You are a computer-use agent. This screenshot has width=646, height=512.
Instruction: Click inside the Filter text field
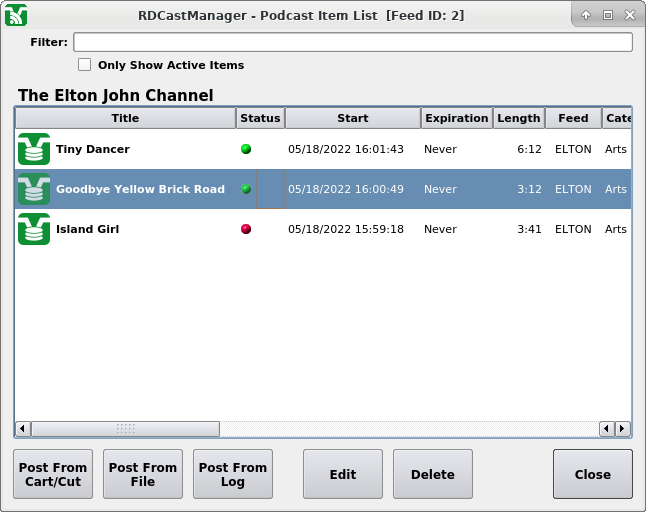tap(352, 42)
